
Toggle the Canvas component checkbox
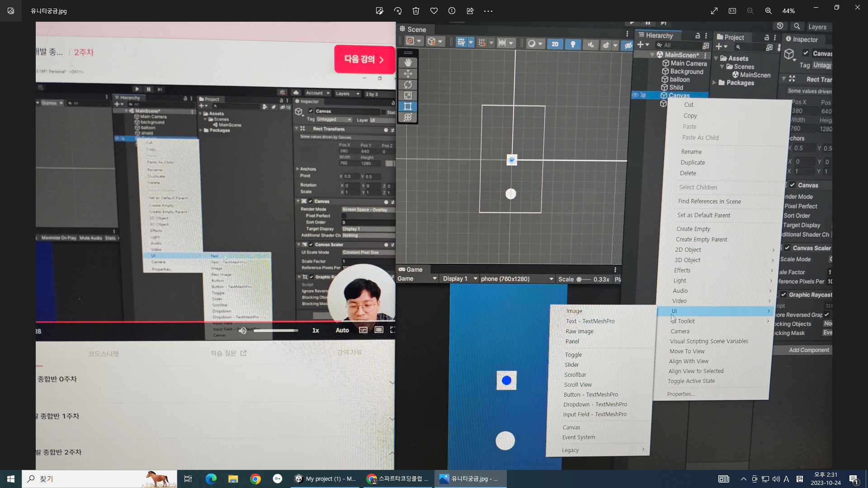pos(793,185)
